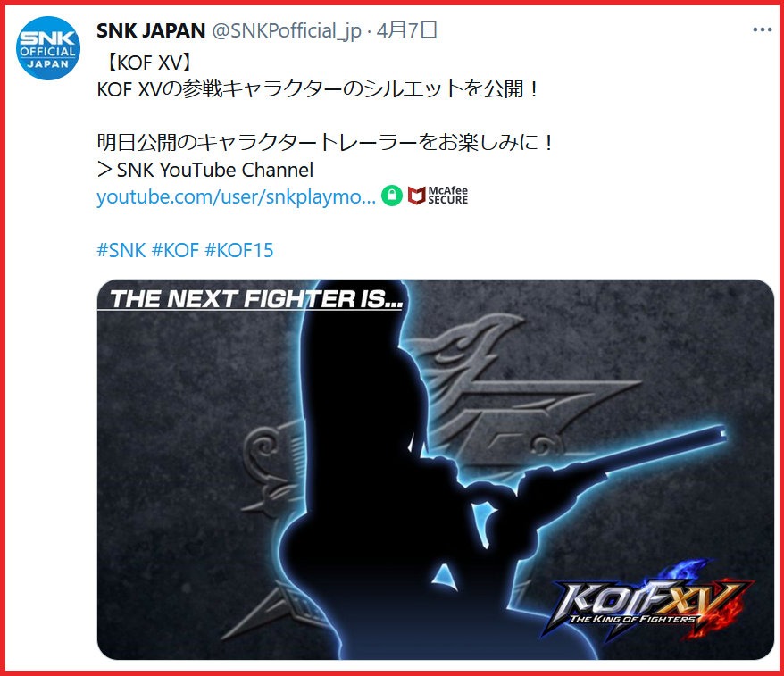Open the youtube.com/user/snkplaymo link

[x=236, y=196]
